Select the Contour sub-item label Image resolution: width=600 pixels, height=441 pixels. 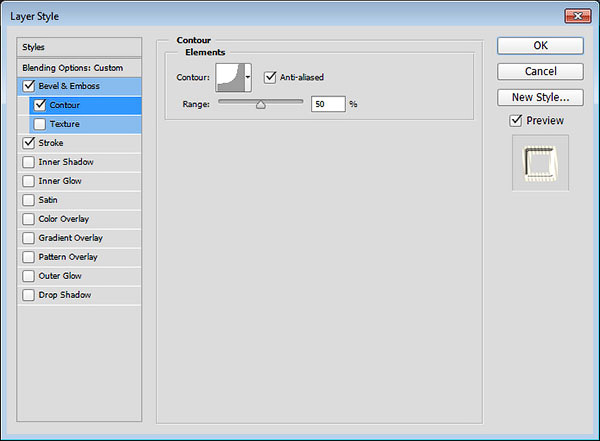click(65, 105)
